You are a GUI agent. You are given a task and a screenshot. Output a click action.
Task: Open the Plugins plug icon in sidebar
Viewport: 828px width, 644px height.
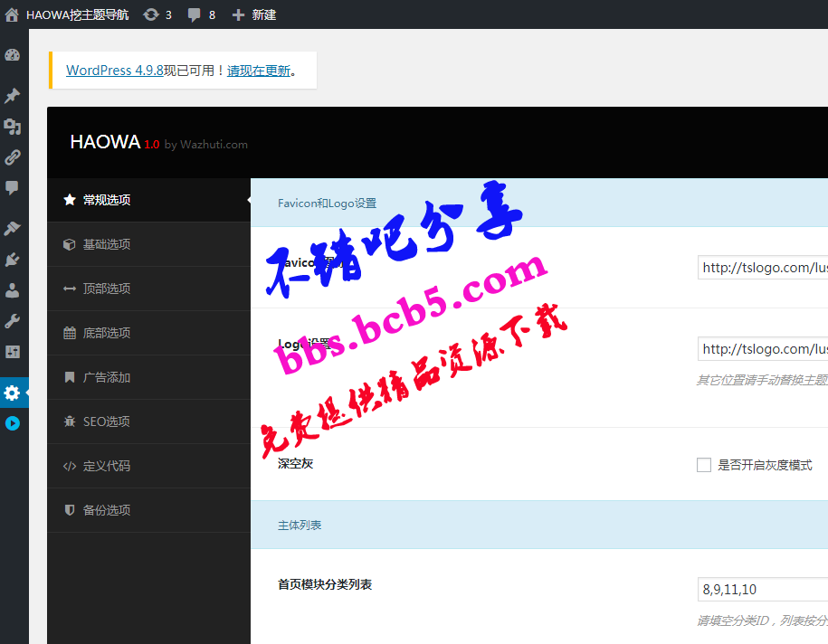click(x=12, y=260)
